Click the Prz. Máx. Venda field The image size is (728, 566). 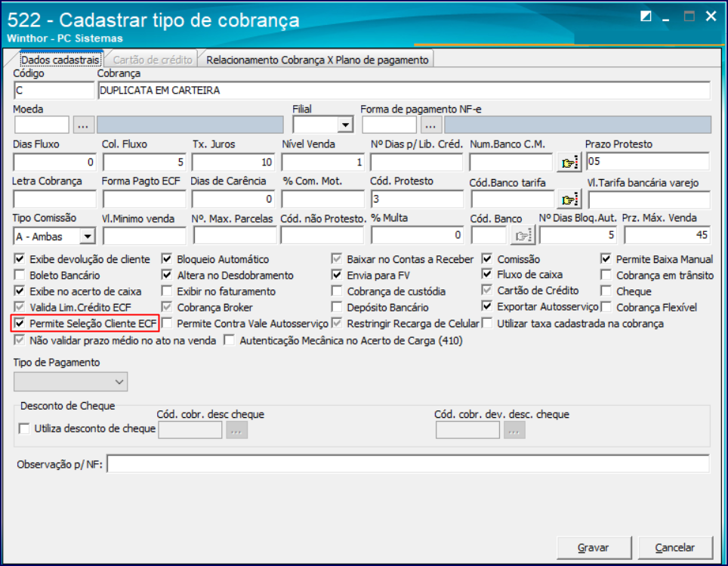667,236
